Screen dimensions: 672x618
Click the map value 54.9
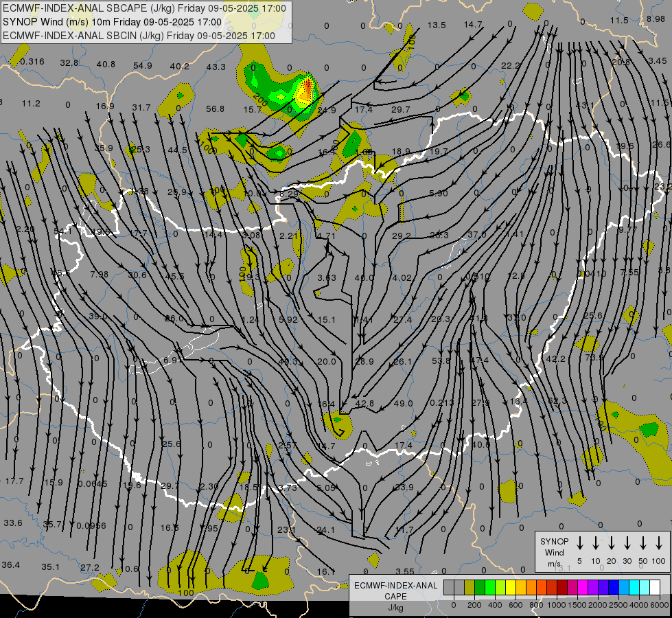point(143,66)
